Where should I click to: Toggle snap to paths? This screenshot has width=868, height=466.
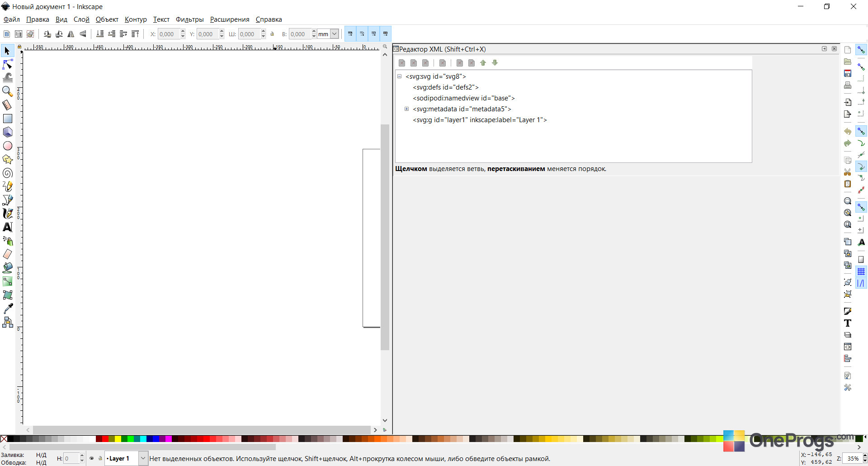pos(861,143)
